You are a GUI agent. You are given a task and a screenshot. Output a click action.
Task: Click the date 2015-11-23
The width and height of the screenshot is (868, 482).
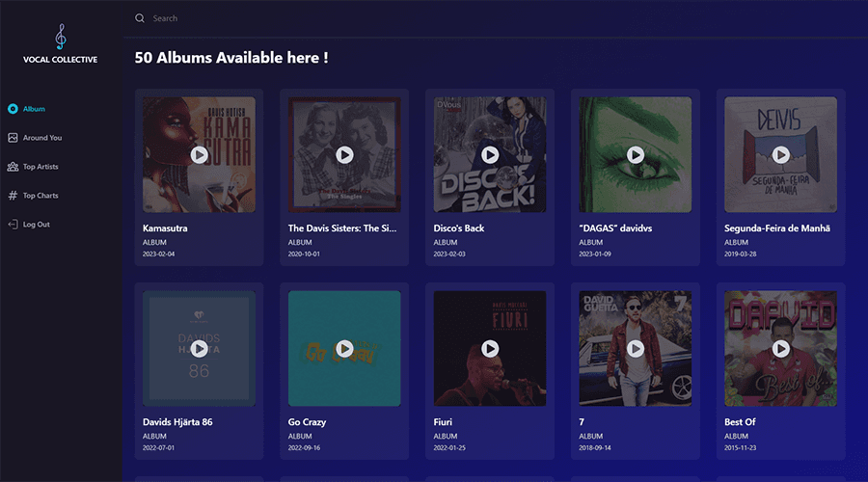[x=740, y=447]
